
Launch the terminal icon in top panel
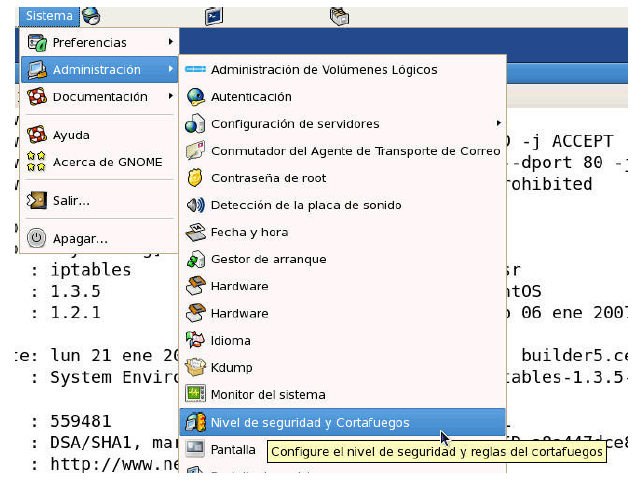pos(213,16)
